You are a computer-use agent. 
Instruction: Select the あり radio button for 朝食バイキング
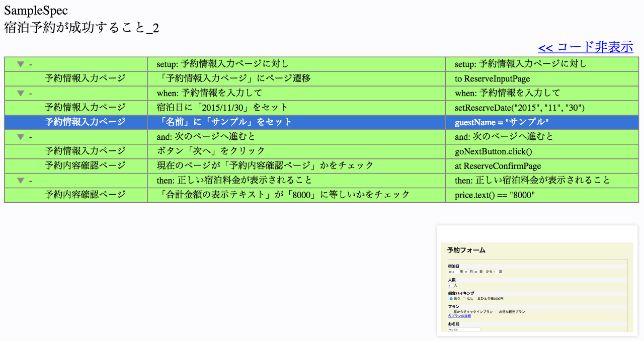[451, 299]
